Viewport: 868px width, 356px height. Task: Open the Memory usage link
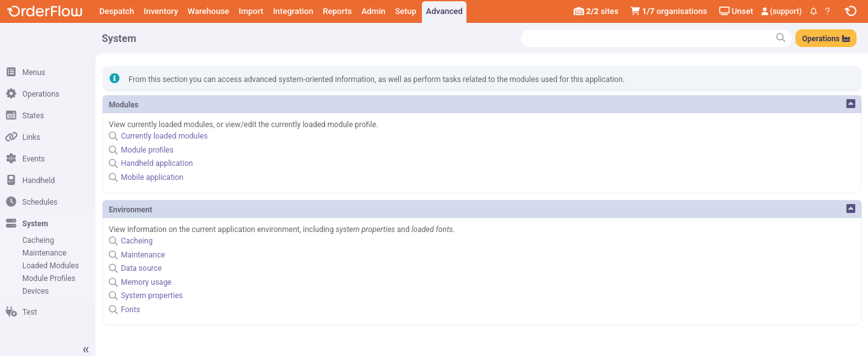point(146,282)
